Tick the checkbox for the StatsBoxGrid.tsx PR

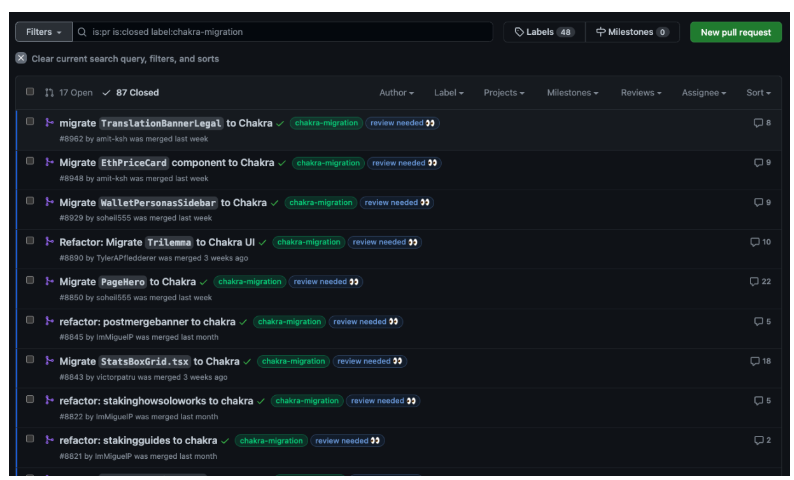pyautogui.click(x=30, y=359)
